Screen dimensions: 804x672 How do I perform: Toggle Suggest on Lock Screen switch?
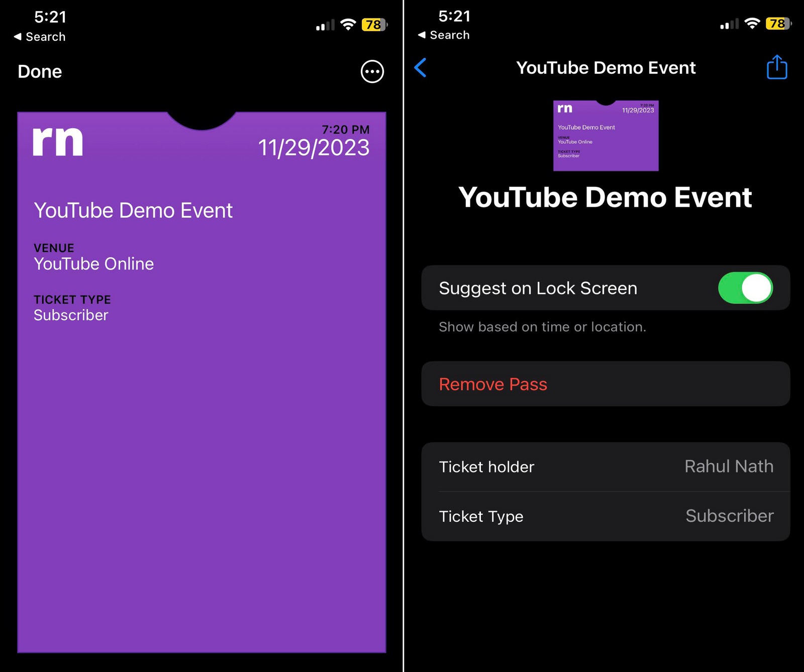(745, 288)
